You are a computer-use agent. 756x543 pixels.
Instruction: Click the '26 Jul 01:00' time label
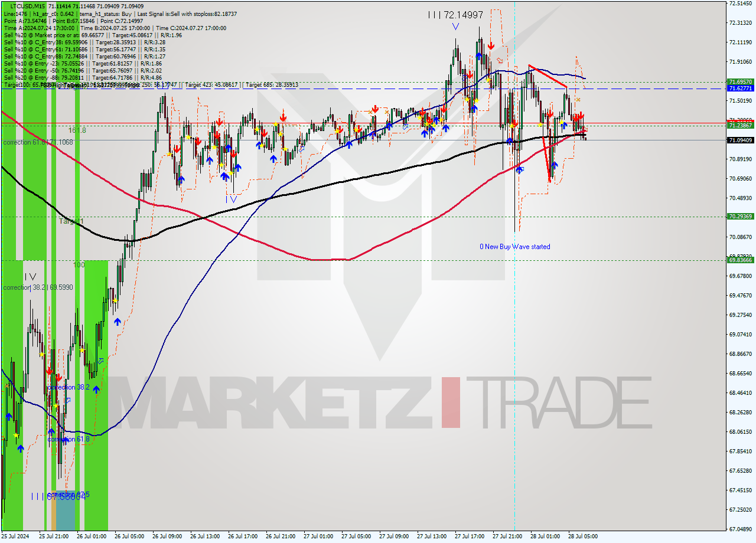pyautogui.click(x=92, y=537)
